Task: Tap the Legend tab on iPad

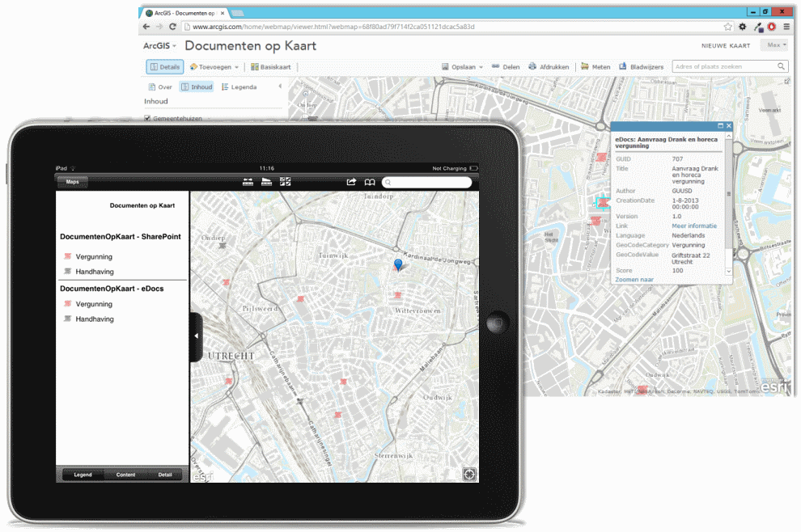Action: pyautogui.click(x=83, y=475)
